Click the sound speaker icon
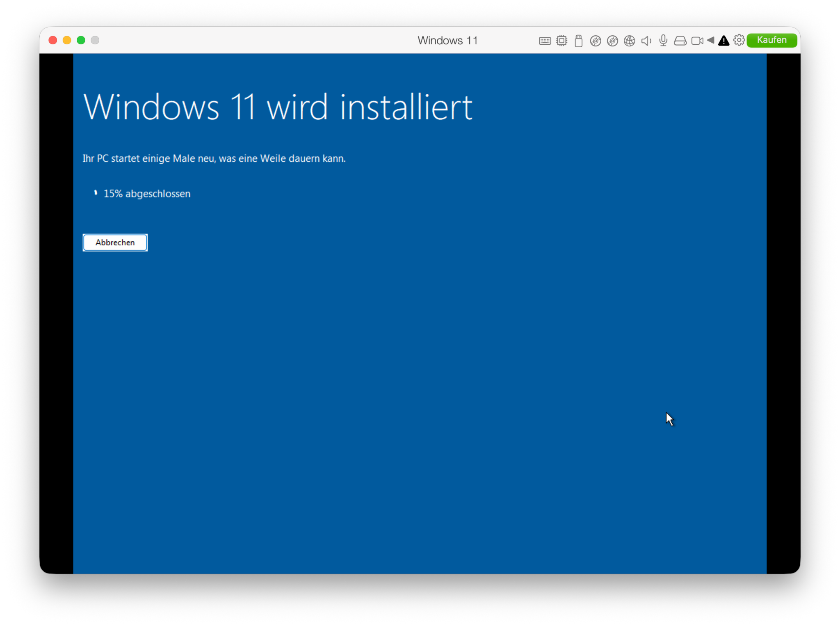The image size is (840, 626). [646, 41]
